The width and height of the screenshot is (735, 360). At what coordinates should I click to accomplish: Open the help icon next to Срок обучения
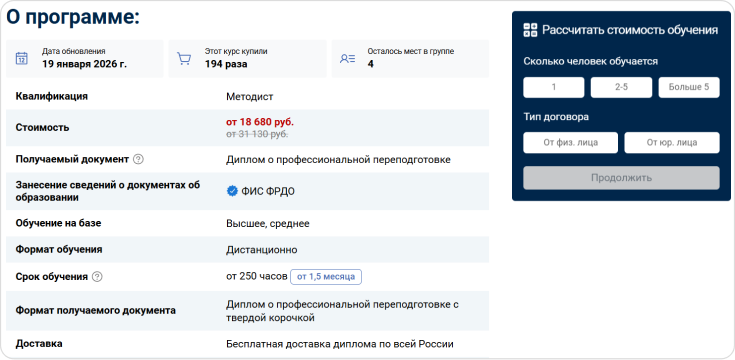97,277
